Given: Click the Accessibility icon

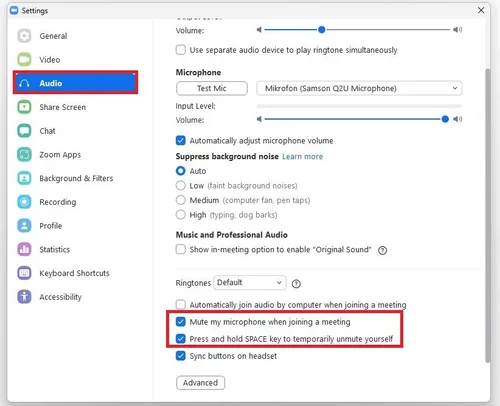Looking at the screenshot, I should 24,297.
